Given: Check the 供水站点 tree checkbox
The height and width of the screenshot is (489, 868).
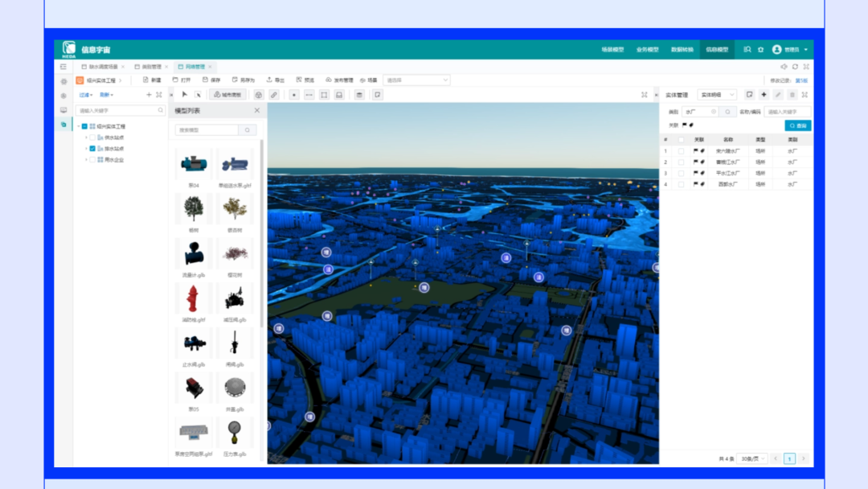Looking at the screenshot, I should pos(92,138).
